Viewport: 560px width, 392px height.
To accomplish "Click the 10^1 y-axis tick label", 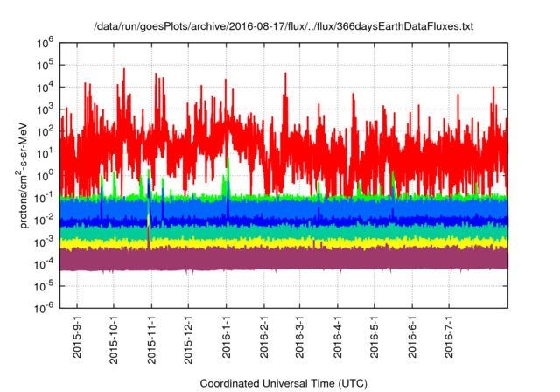I will tap(45, 154).
